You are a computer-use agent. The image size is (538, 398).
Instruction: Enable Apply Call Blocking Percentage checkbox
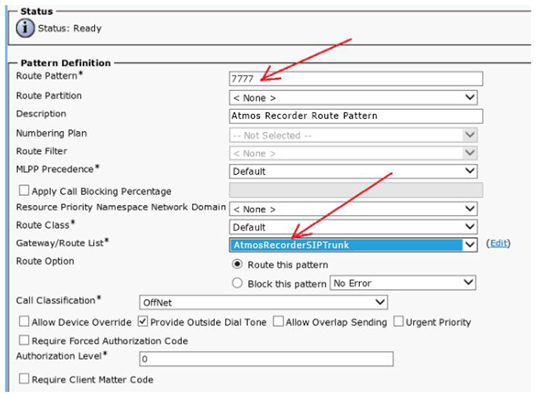[24, 190]
